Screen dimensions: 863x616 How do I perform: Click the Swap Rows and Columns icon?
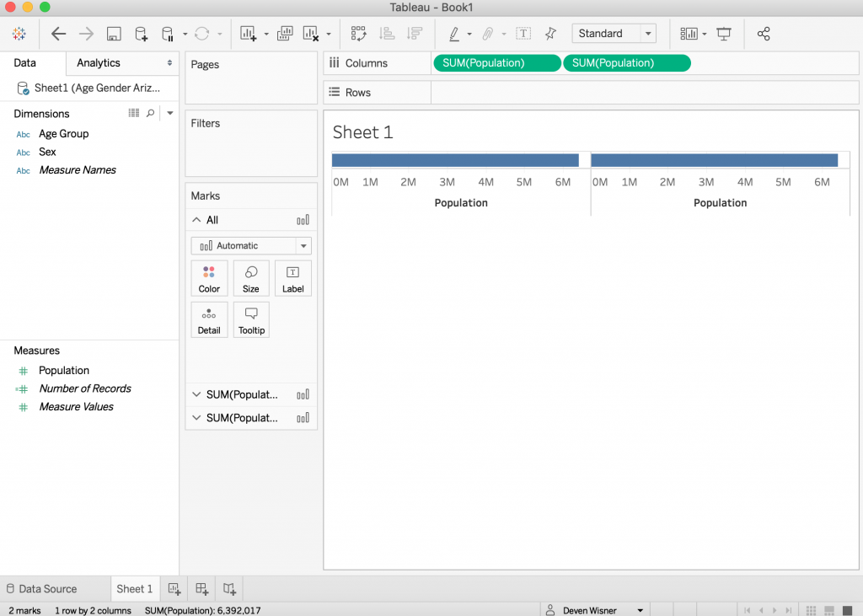(359, 34)
